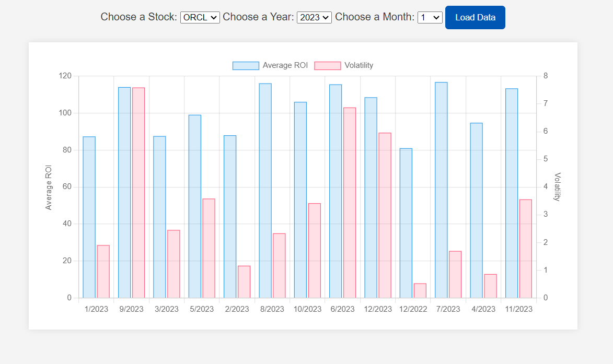Select the blue Average ROI bar for 1/2023

click(x=89, y=217)
